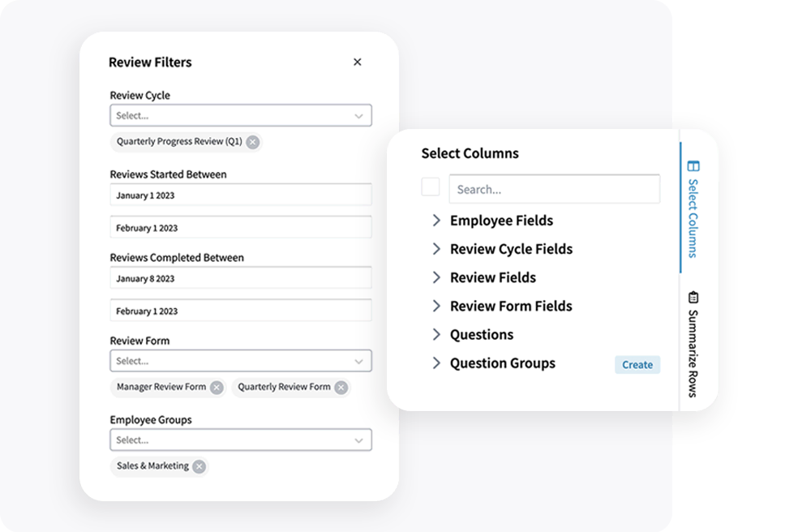
Task: Click the column Search field
Action: tap(555, 188)
